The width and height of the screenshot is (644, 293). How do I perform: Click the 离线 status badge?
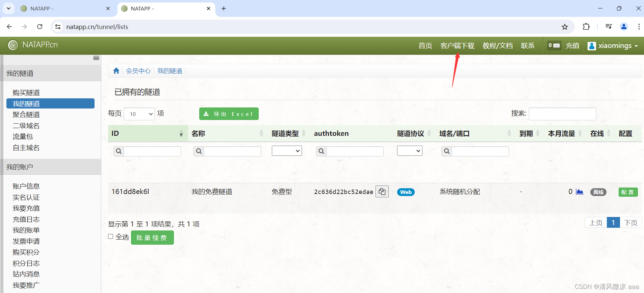click(x=598, y=192)
